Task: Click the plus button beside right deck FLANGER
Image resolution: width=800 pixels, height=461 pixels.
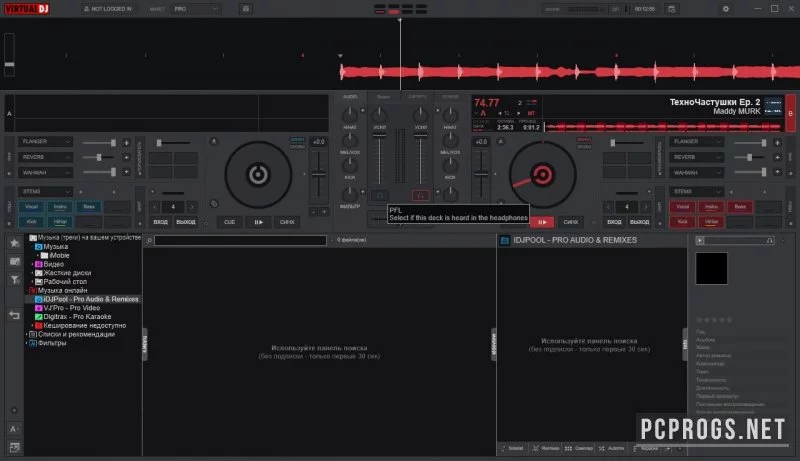Action: 777,143
